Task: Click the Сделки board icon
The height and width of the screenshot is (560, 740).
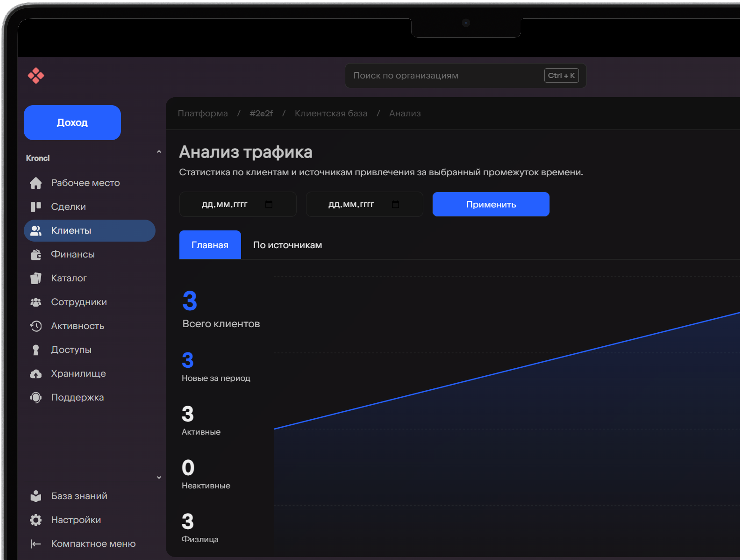Action: point(36,207)
